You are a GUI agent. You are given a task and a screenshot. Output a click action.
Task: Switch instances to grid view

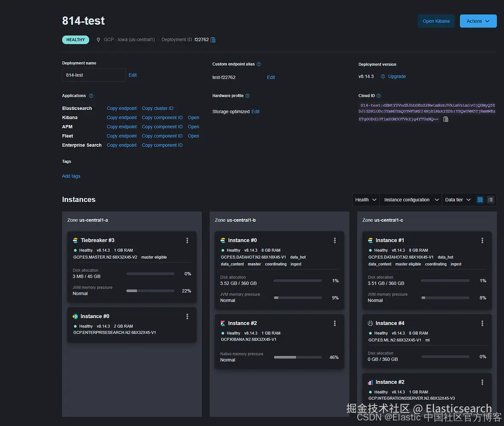(480, 200)
